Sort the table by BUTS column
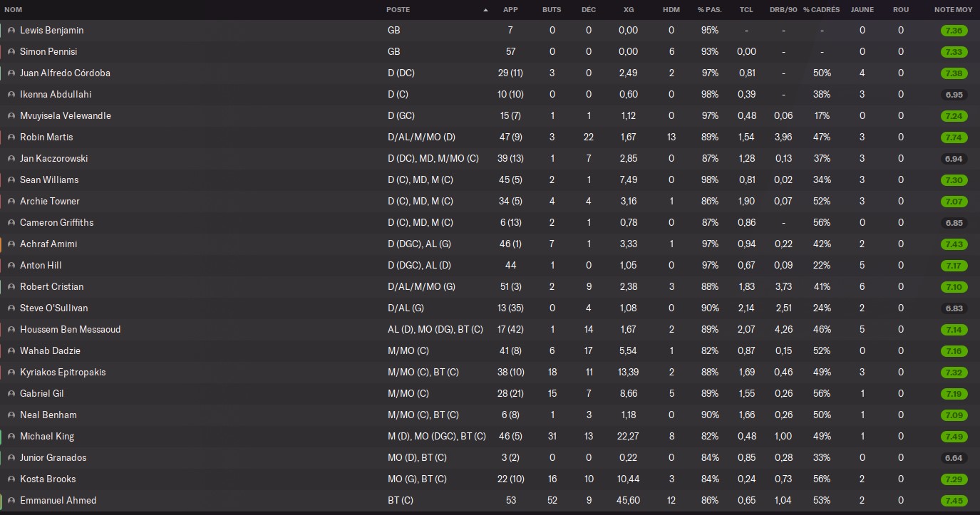Viewport: 980px width, 515px height. pyautogui.click(x=552, y=10)
